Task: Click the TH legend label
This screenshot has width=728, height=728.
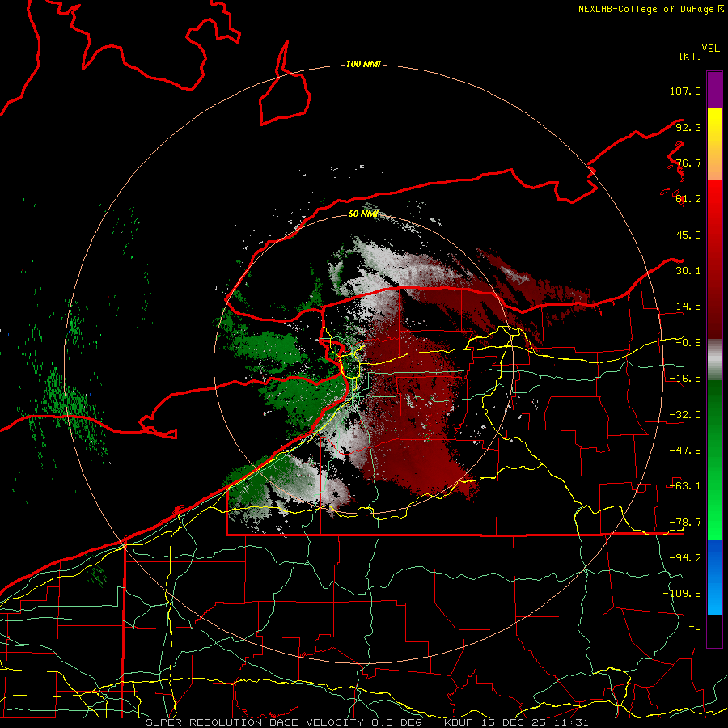Action: 695,630
